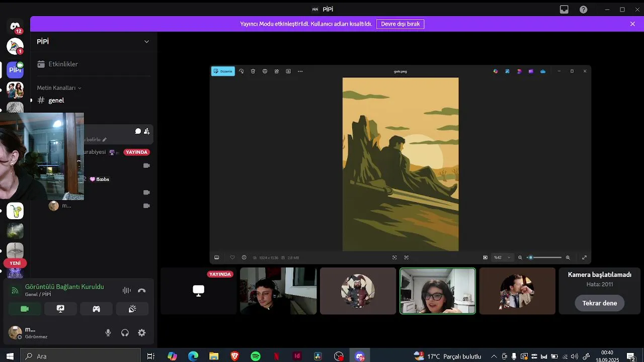644x362 pixels.
Task: Collapse the Metin Kanalları category
Action: click(59, 88)
